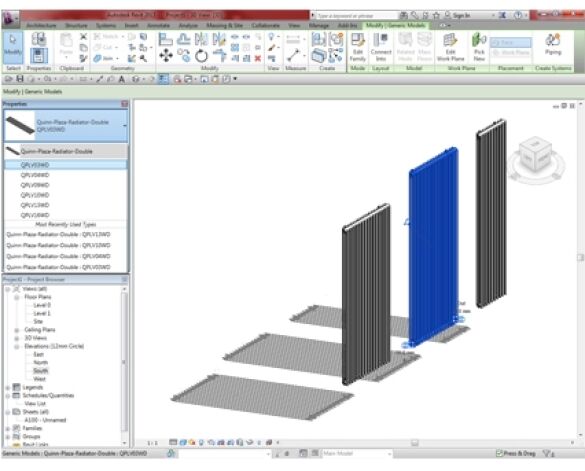Toggle Thin Lines in quick access toolbar
Screen dimensions: 585x471
tap(163, 79)
